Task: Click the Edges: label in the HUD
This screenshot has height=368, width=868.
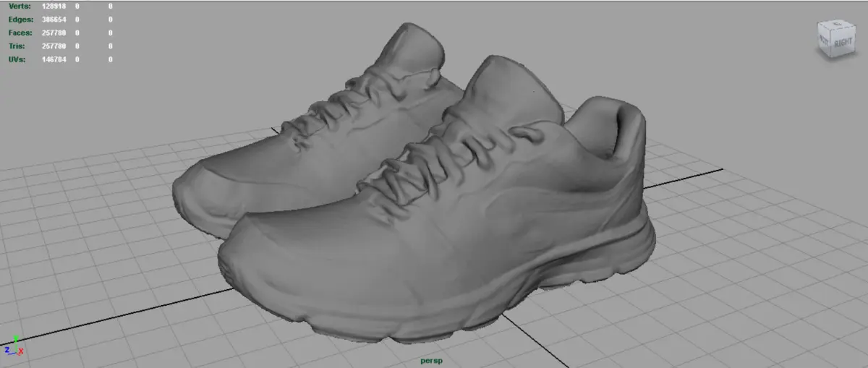Action: coord(20,20)
